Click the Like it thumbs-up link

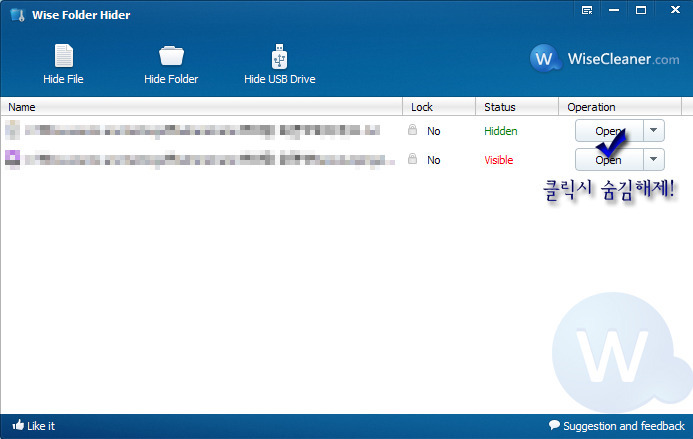point(34,426)
